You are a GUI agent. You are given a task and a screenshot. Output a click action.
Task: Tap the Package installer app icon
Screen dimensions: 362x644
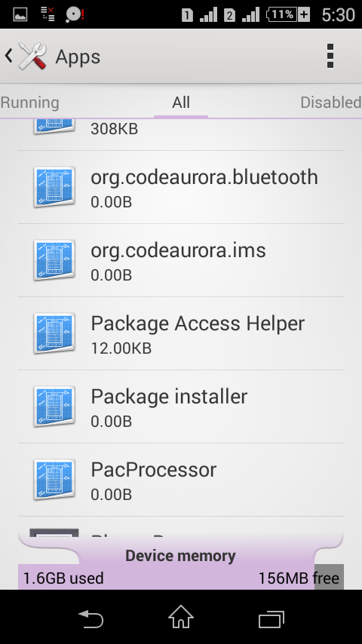pyautogui.click(x=54, y=406)
